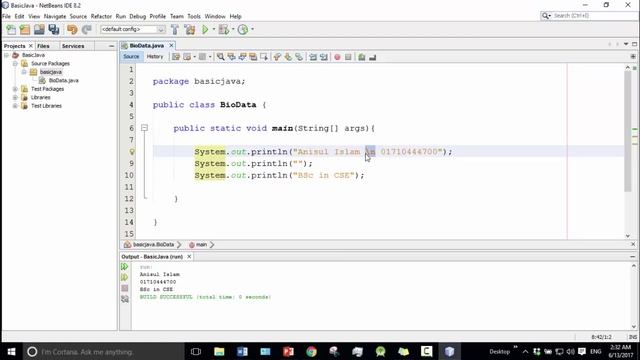Minimize the Projects panel
This screenshot has width=640, height=360.
point(111,46)
